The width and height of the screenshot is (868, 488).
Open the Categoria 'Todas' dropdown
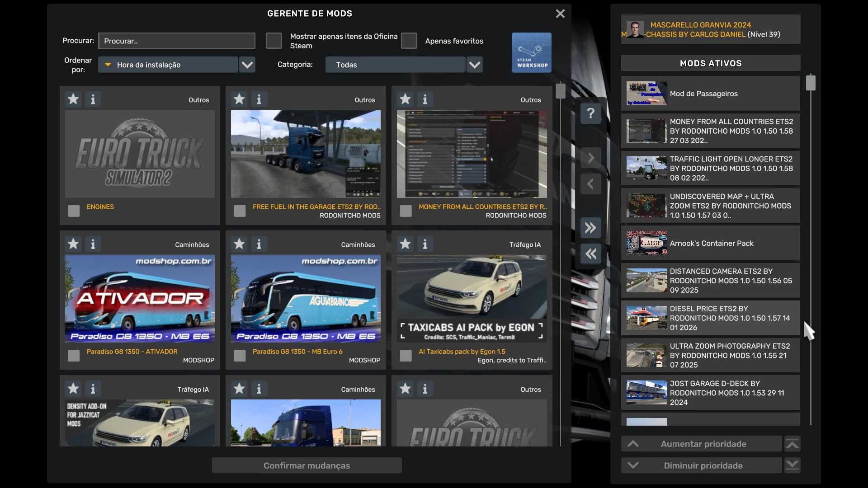(x=395, y=65)
